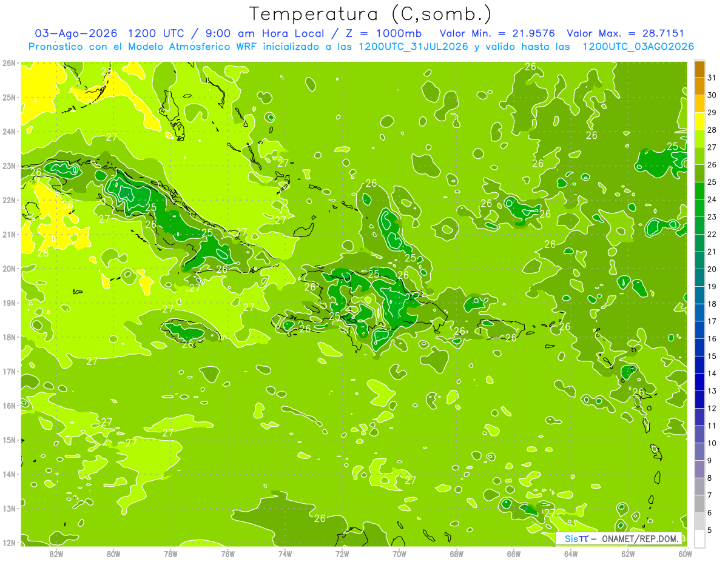Viewport: 728px width, 562px height.
Task: Click the 20 value on the colorbar legend
Action: (x=712, y=269)
